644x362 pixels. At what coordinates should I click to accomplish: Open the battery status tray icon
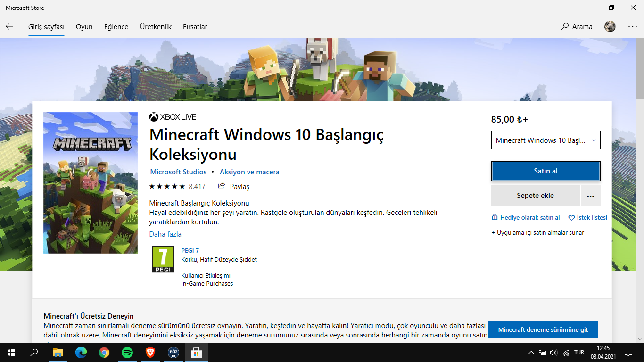(x=543, y=353)
